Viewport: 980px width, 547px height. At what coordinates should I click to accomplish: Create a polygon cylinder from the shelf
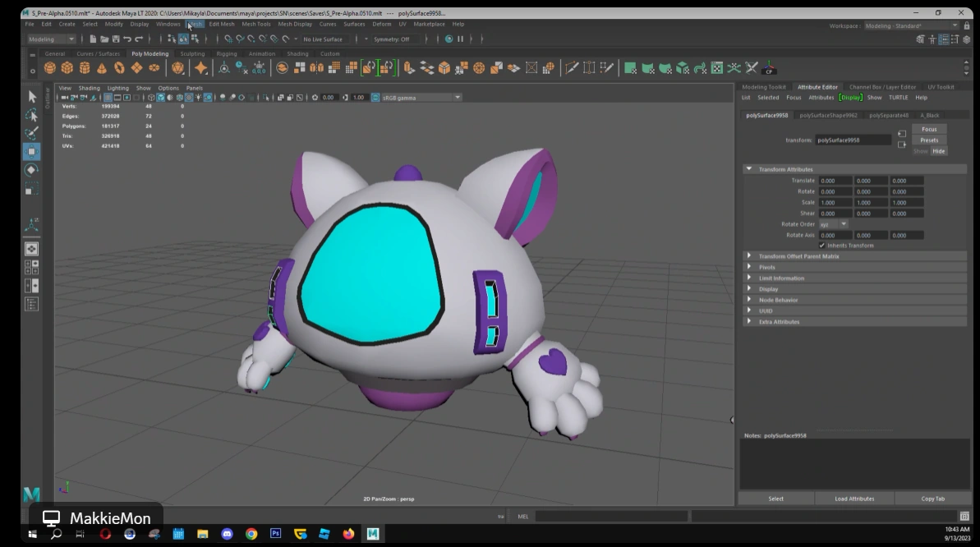click(85, 68)
